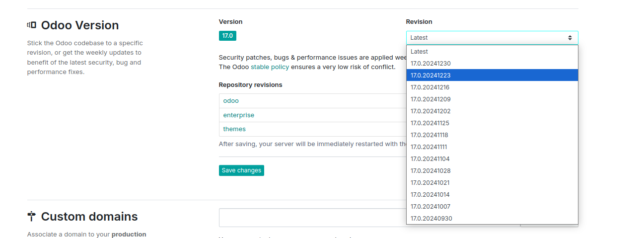Select the Latest option in revision list
The width and height of the screenshot is (644, 238).
coord(419,52)
